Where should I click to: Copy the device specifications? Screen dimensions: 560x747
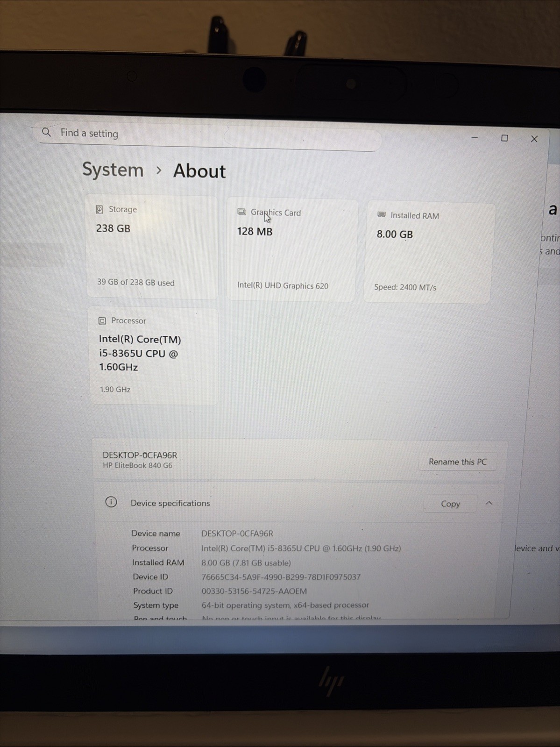450,504
